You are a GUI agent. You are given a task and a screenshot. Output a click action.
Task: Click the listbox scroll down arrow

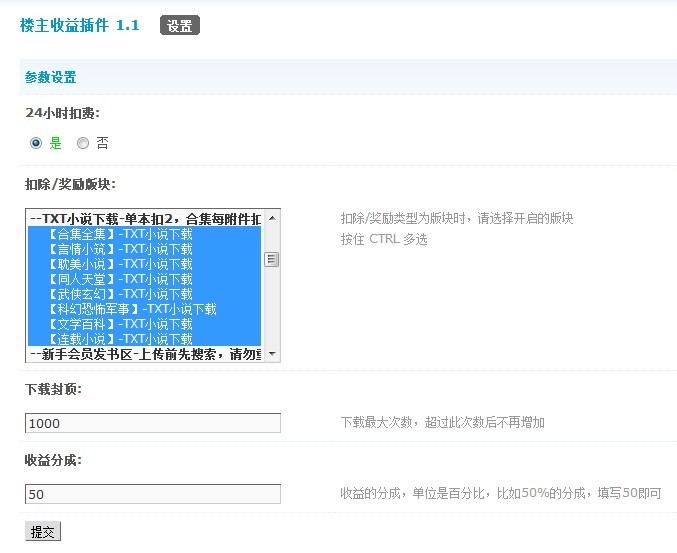tap(272, 354)
